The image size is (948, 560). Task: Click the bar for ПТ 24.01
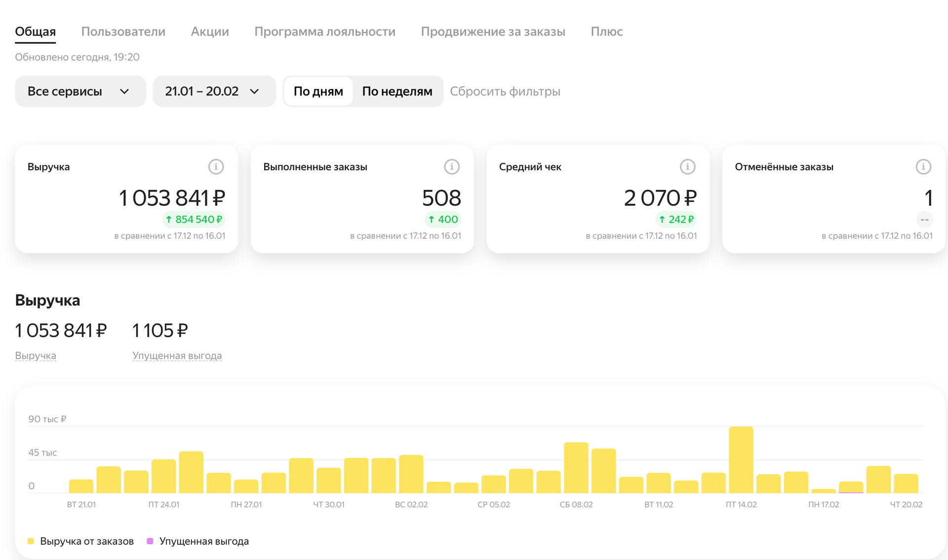click(x=163, y=476)
